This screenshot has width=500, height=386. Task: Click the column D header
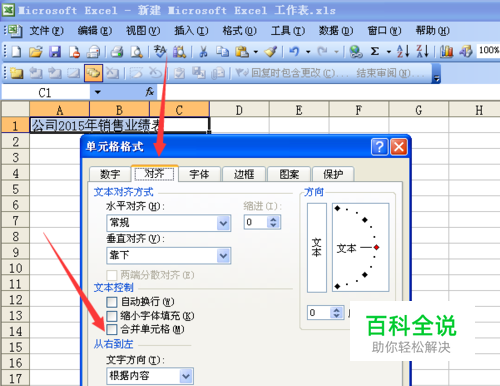[x=239, y=110]
